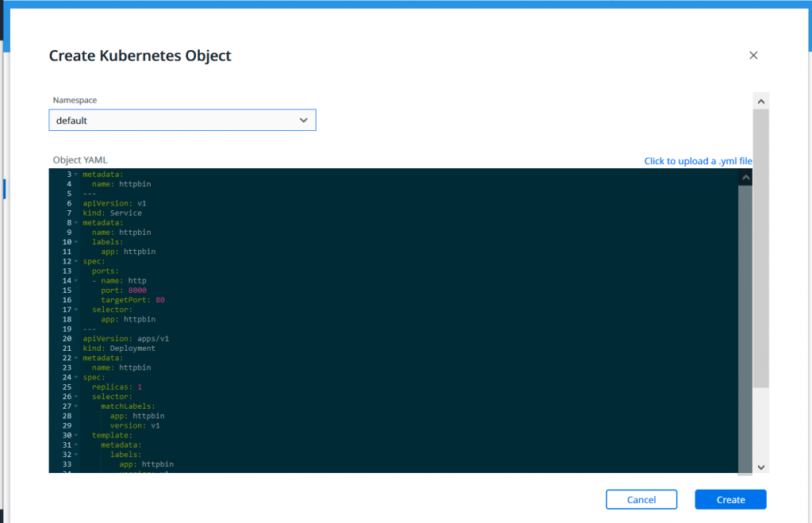
Task: Click the YAML editor vertical scrollbar thumb
Action: click(745, 329)
